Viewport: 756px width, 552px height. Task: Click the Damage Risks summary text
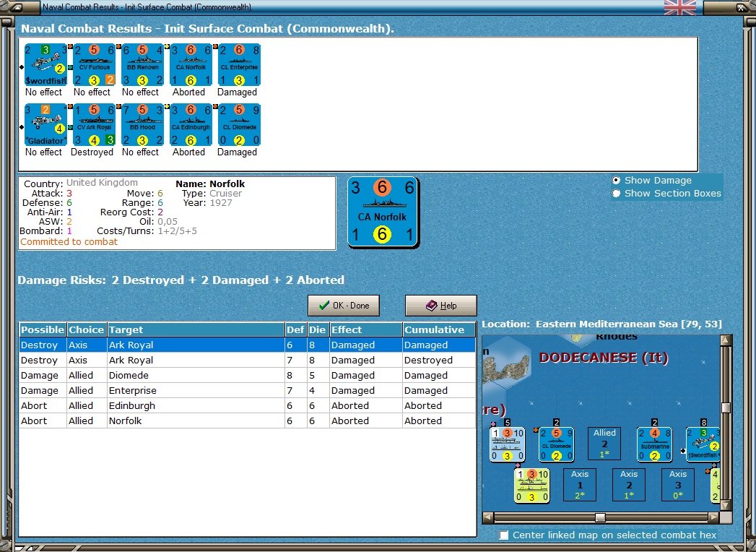181,280
